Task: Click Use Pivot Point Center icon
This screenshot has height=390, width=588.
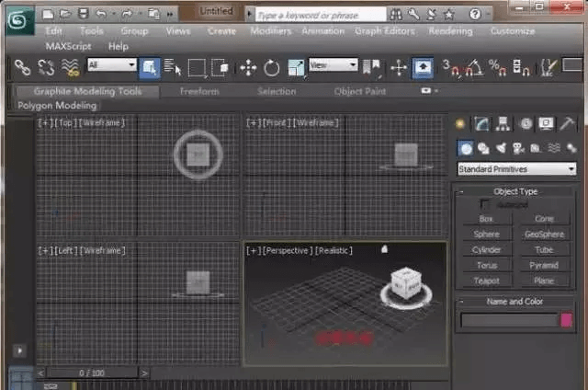Action: [x=371, y=67]
